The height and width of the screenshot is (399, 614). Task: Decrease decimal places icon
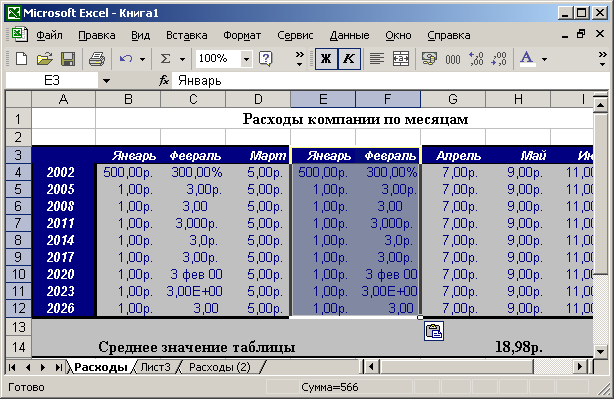[499, 59]
